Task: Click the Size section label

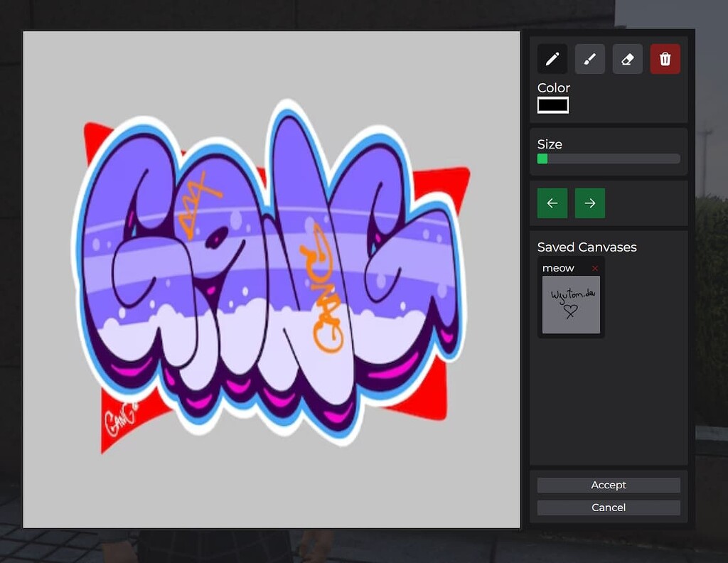Action: tap(550, 144)
